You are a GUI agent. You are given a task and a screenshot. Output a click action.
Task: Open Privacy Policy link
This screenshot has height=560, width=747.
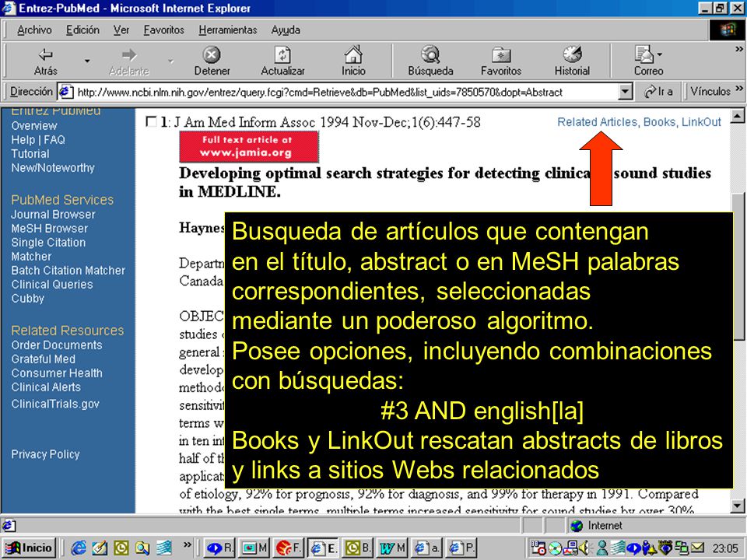click(x=45, y=454)
